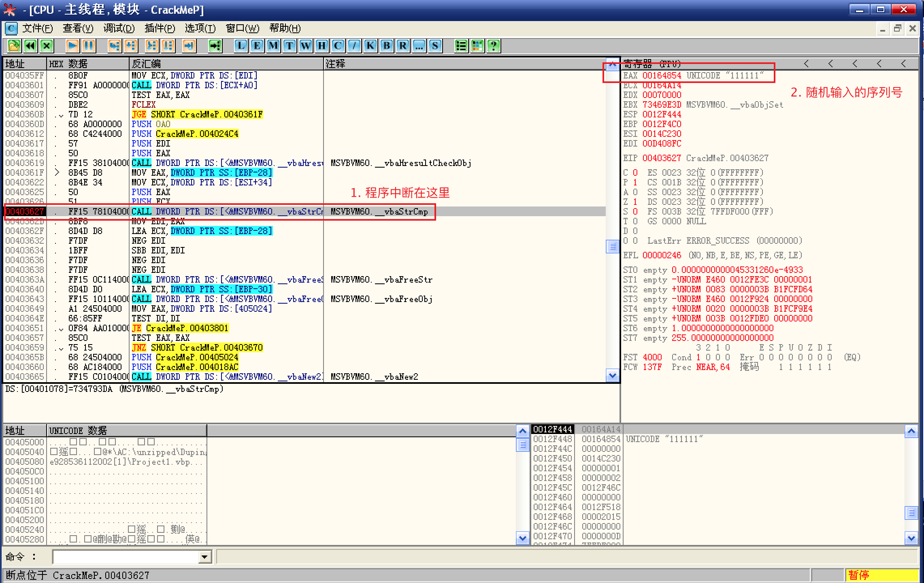
Task: Show the Call stack window (K button)
Action: [370, 45]
